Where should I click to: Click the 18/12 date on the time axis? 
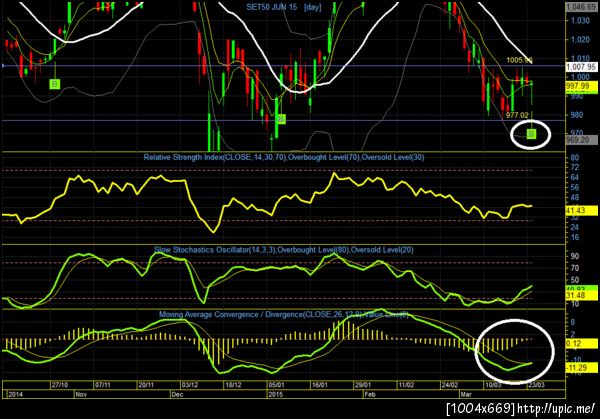pyautogui.click(x=233, y=385)
